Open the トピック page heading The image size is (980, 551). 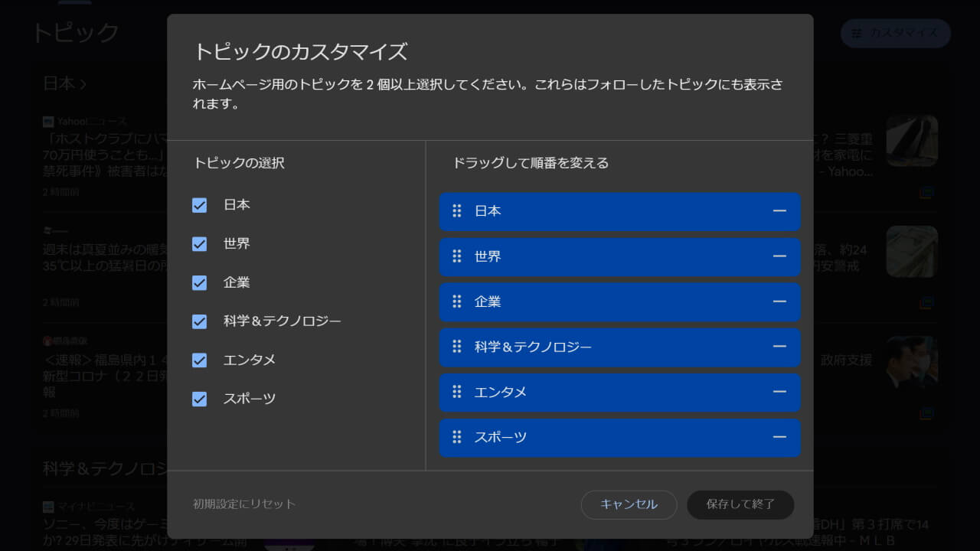click(x=76, y=32)
